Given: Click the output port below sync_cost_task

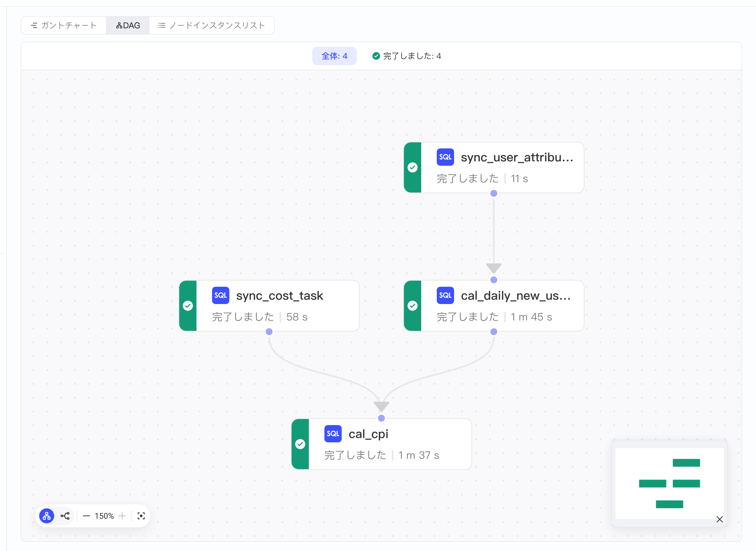Looking at the screenshot, I should pos(269,332).
